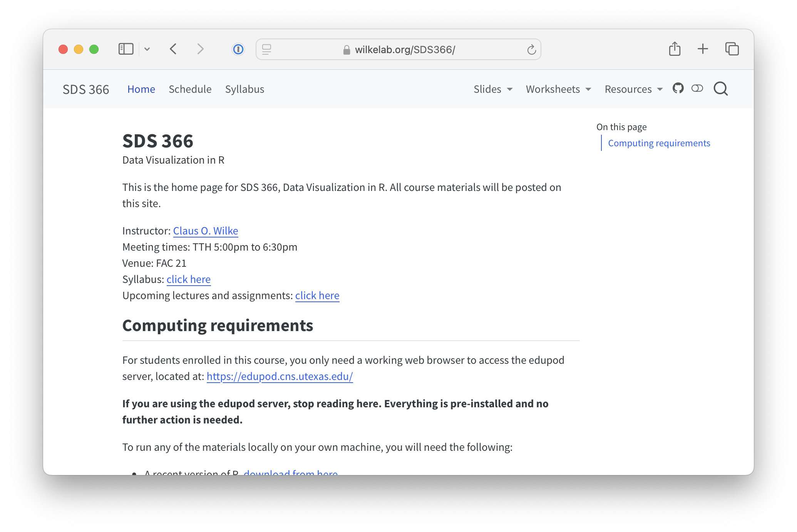This screenshot has width=797, height=532.
Task: Toggle the Safari sidebar icon
Action: click(x=126, y=49)
